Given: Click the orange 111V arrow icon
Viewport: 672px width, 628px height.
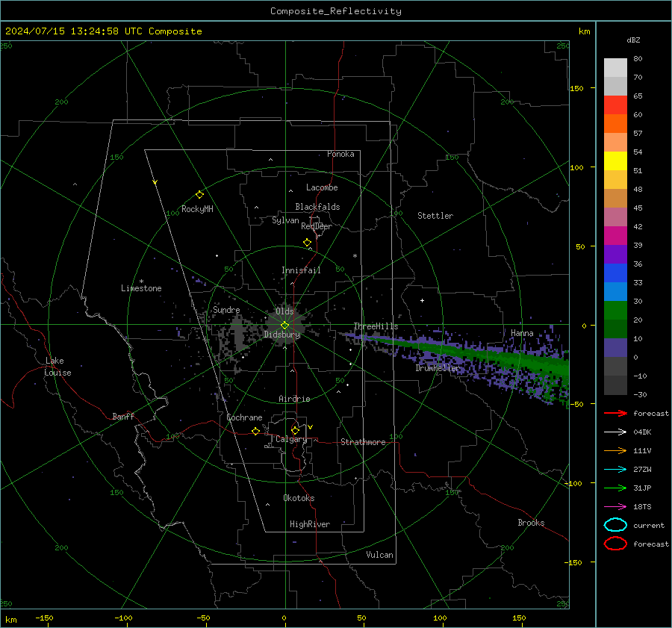Looking at the screenshot, I should pyautogui.click(x=615, y=450).
